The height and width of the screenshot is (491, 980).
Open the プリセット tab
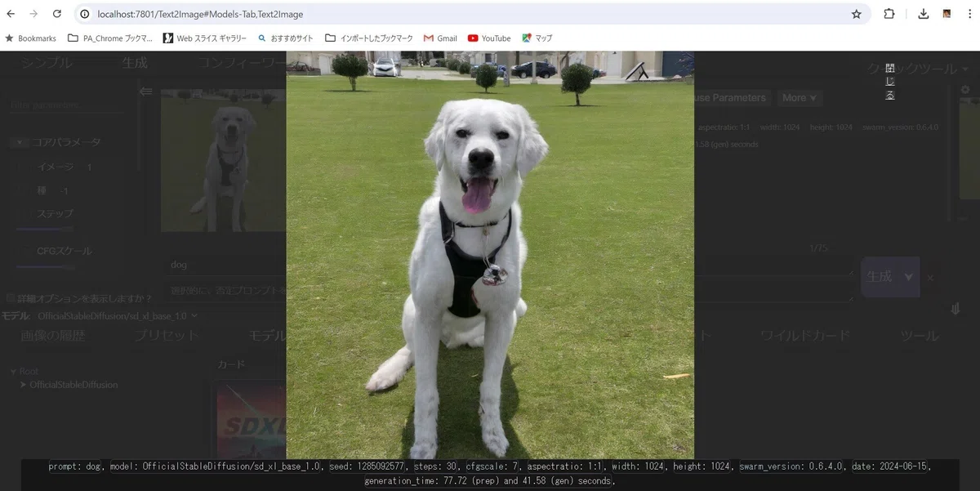(x=166, y=335)
